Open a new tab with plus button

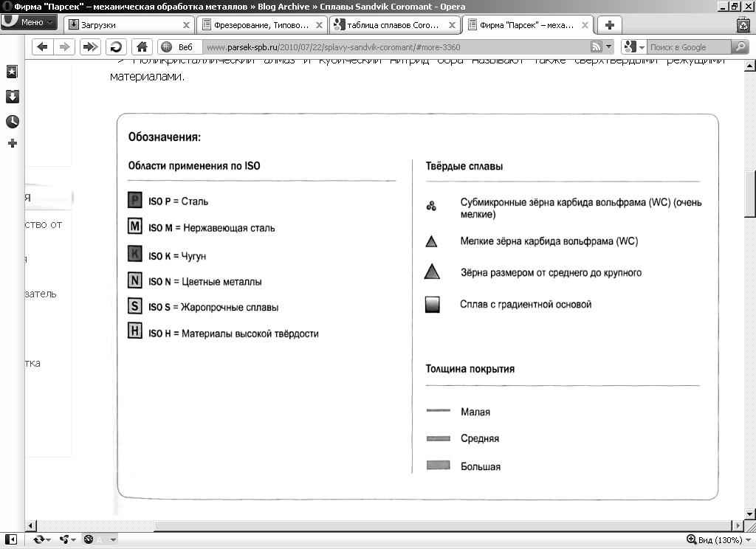point(609,24)
